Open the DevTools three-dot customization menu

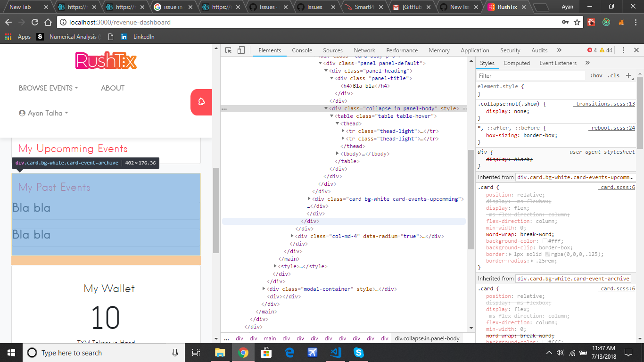623,50
